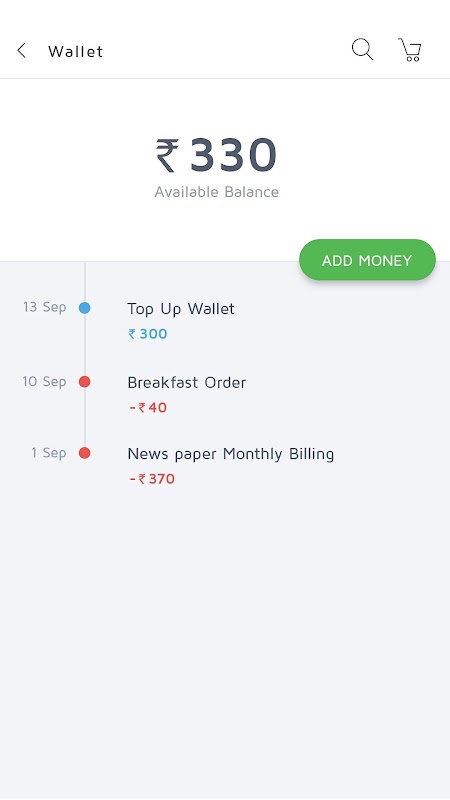This screenshot has height=800, width=450.
Task: Click the 1 Sep date label
Action: 48,453
